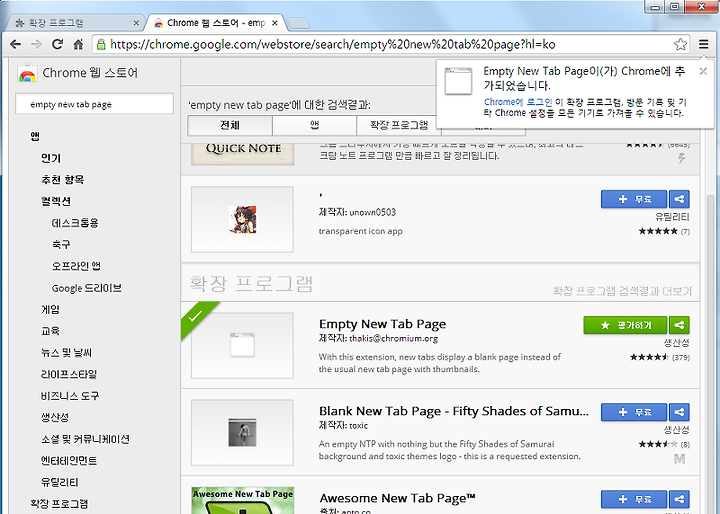Open 인기 category in sidebar
720x514 pixels.
pos(51,158)
